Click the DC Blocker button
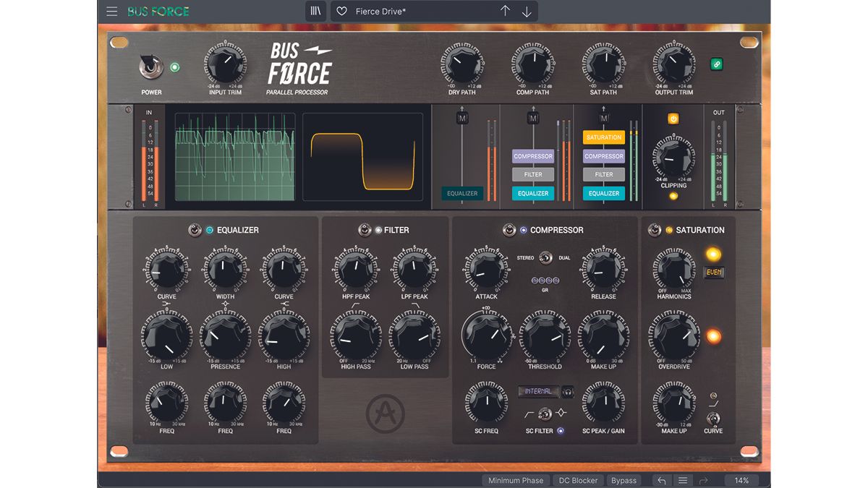Screen dimensions: 868x488 click(x=576, y=480)
